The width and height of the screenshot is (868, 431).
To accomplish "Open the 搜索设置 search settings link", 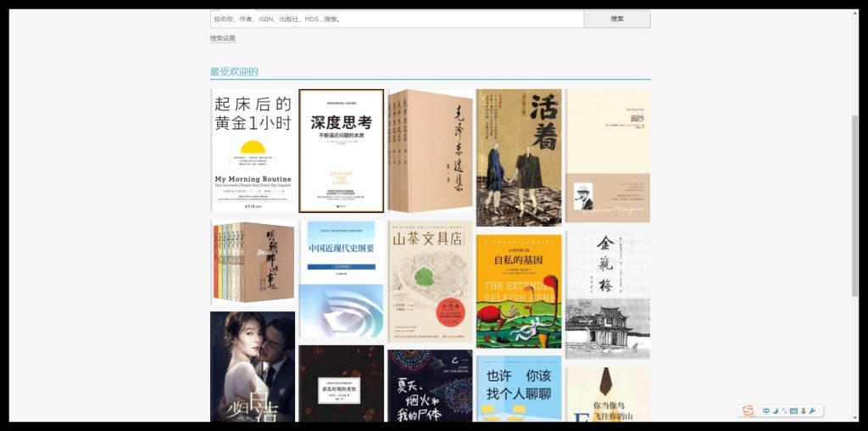I will coord(223,38).
